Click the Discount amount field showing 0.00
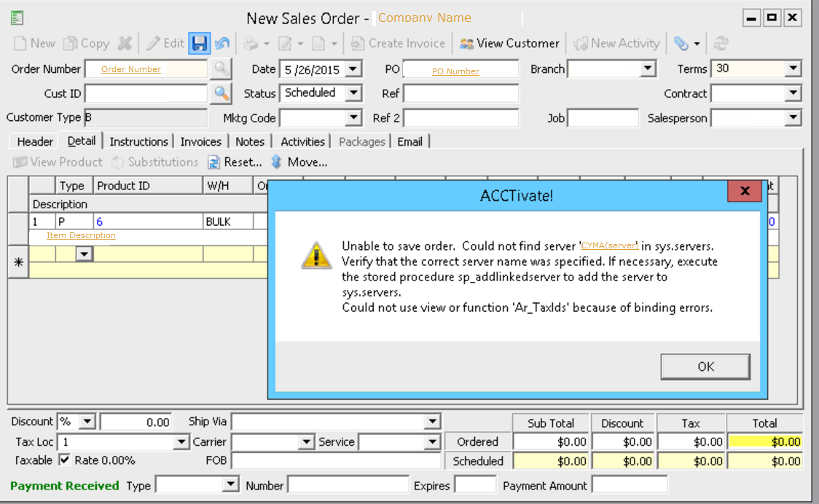This screenshot has width=819, height=504. [x=137, y=422]
